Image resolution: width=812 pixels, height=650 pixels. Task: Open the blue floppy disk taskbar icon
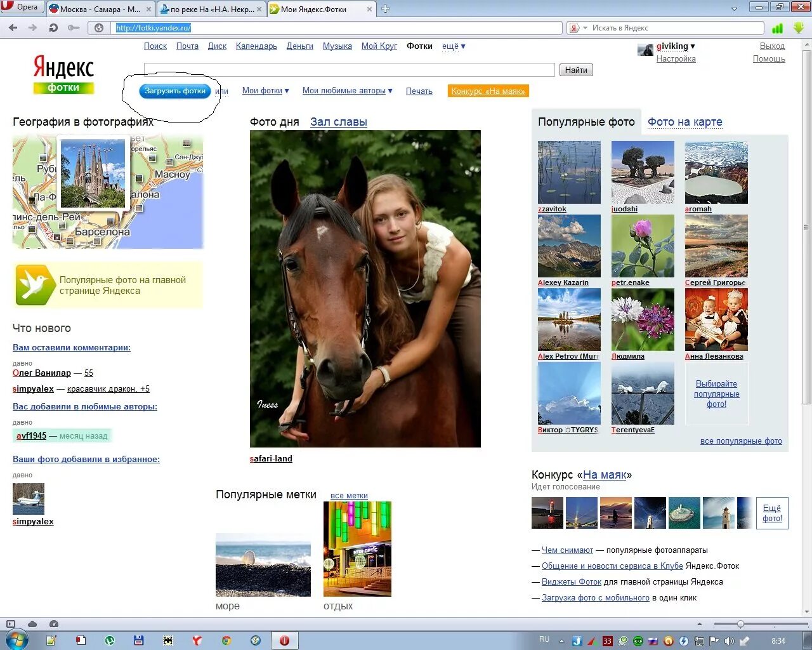click(139, 640)
